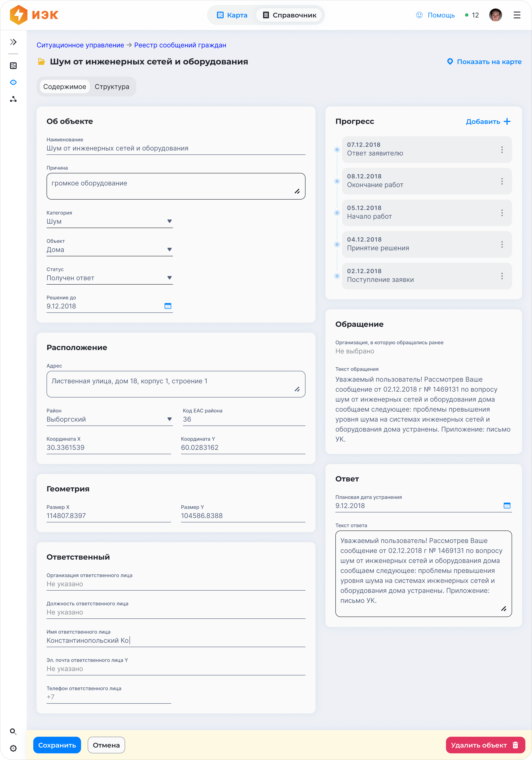Screen dimensions: 532x760
Task: Expand the left sidebar with double chevron
Action: coord(13,42)
